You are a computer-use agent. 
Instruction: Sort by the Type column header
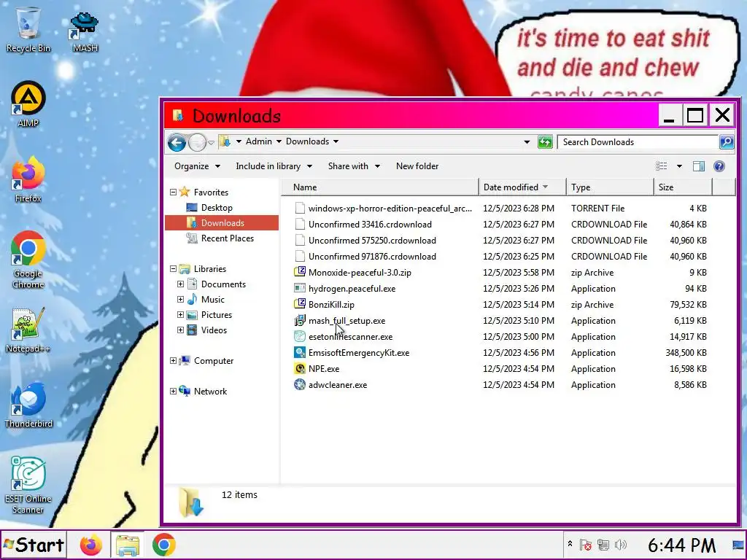tap(609, 187)
